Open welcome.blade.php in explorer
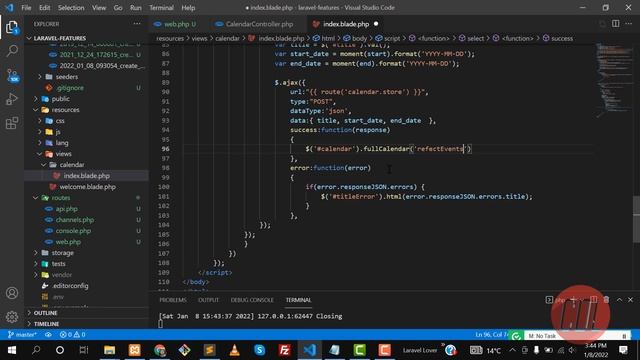Viewport: 640px width, 360px height. point(87,187)
